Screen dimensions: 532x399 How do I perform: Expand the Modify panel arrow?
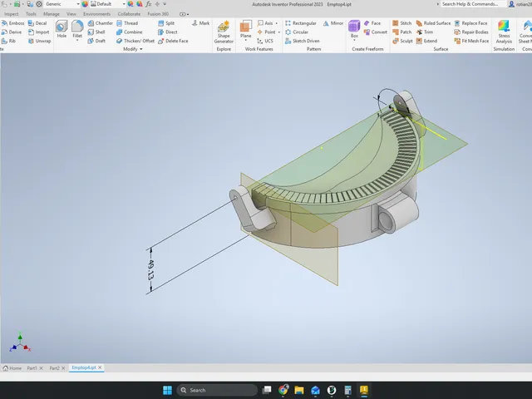click(x=141, y=49)
